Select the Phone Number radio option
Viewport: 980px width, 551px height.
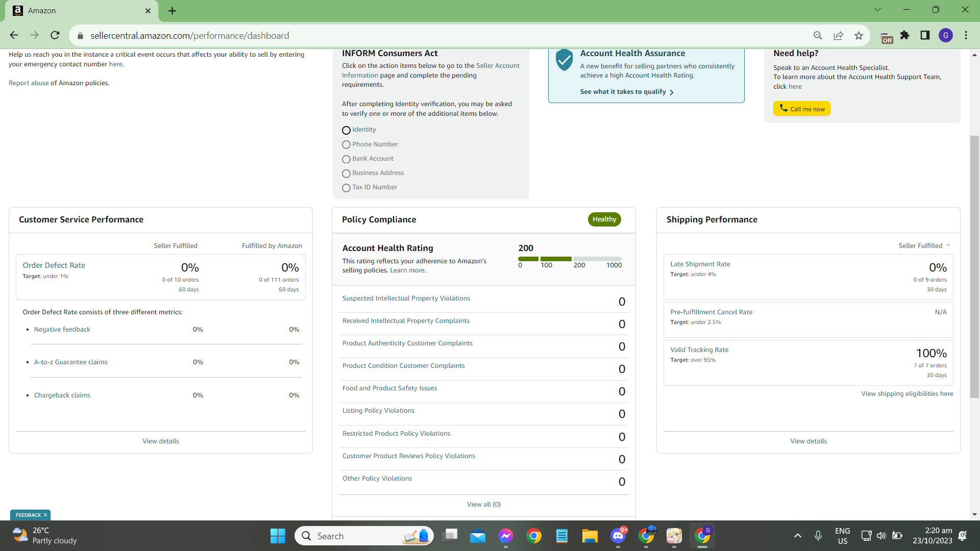tap(346, 144)
